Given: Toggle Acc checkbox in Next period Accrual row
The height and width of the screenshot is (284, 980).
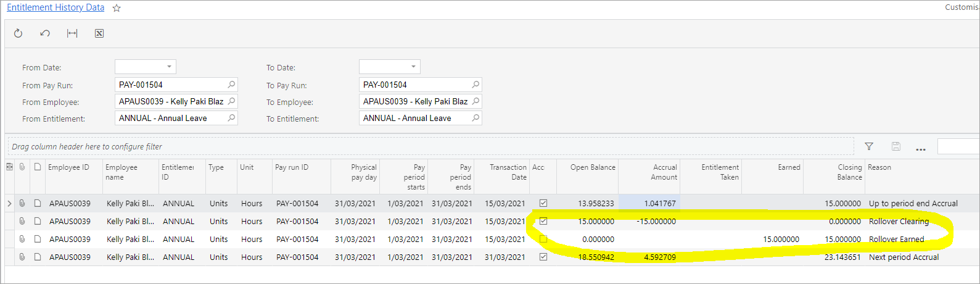Looking at the screenshot, I should click(x=543, y=257).
